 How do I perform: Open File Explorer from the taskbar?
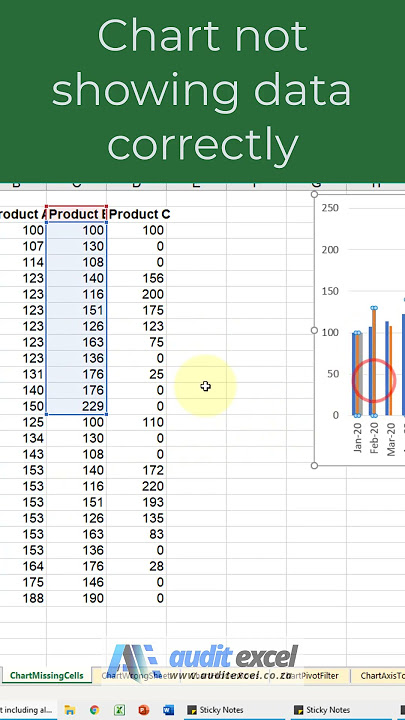point(69,710)
